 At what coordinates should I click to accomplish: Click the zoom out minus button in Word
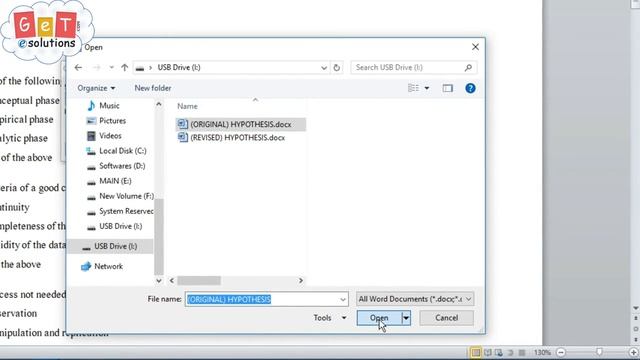pyautogui.click(x=561, y=352)
